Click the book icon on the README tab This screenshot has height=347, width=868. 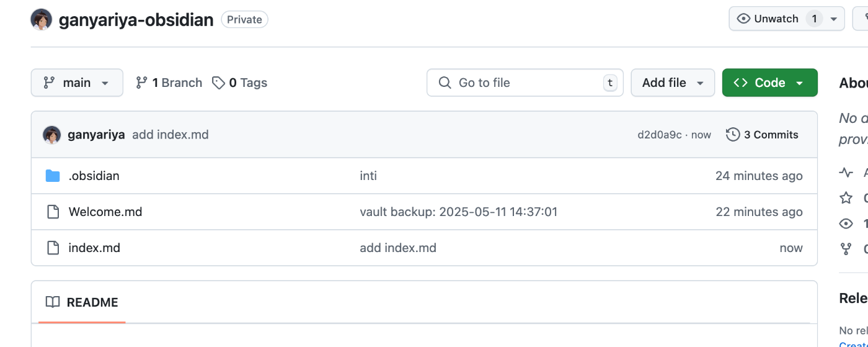(x=53, y=302)
